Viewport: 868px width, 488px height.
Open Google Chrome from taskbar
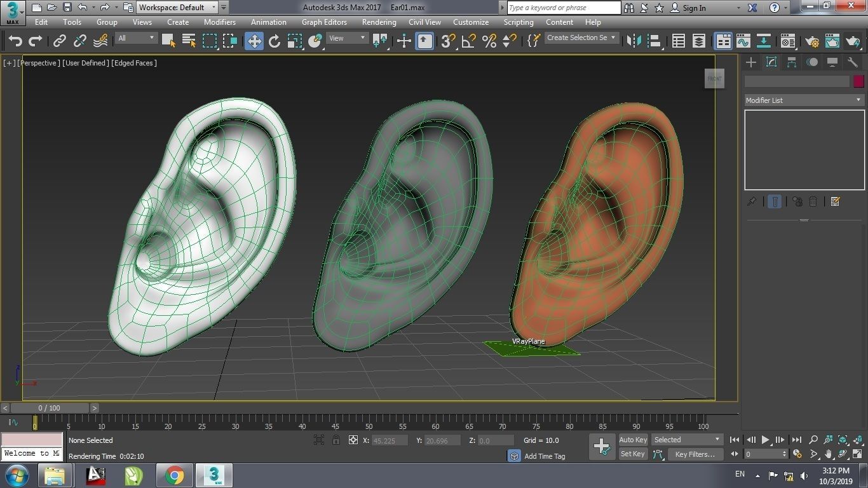pyautogui.click(x=174, y=475)
